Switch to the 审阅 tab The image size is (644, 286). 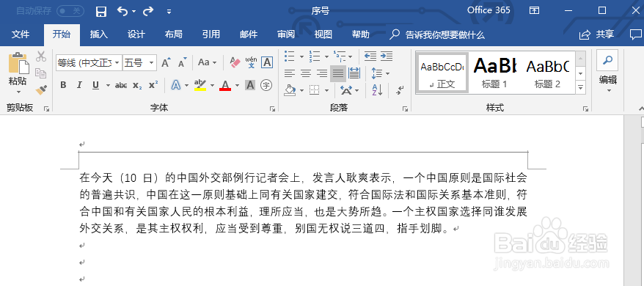click(286, 34)
